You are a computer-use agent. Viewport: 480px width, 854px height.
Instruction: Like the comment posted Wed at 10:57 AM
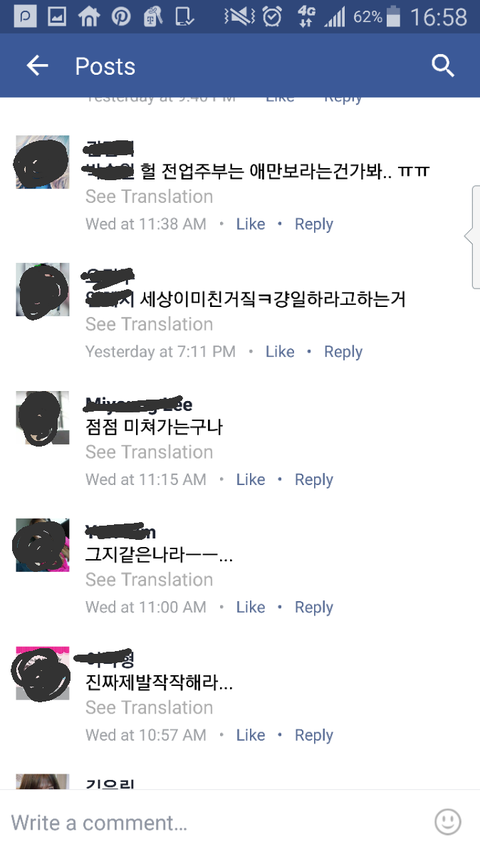(x=251, y=735)
